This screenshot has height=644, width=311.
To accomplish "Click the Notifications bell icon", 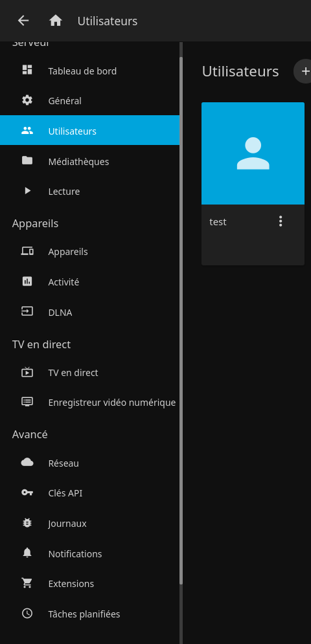I will [27, 553].
